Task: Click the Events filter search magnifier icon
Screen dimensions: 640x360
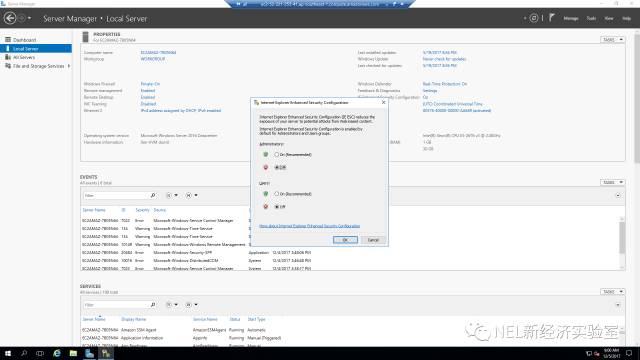Action: [x=153, y=196]
